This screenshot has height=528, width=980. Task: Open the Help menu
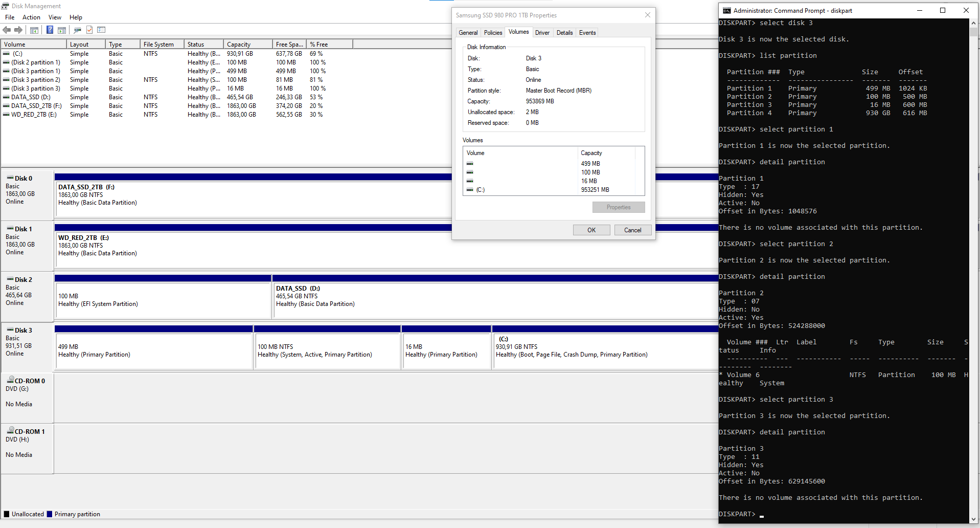click(x=76, y=17)
